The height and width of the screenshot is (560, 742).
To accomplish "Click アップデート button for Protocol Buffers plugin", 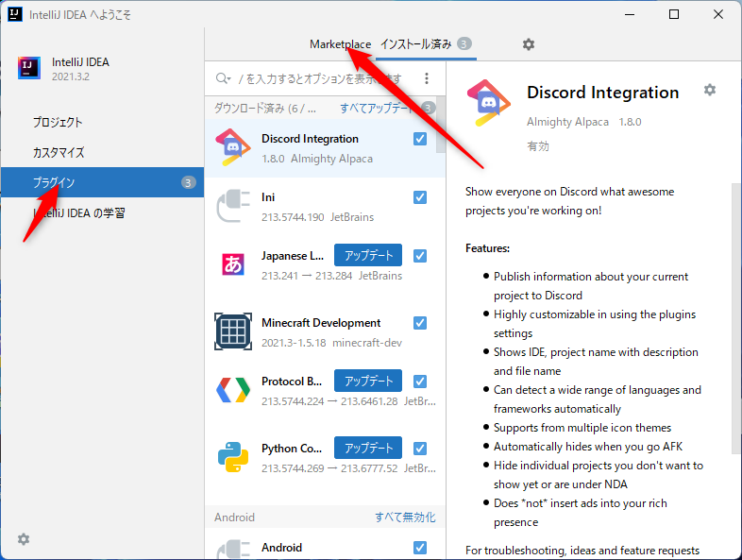I will (368, 382).
